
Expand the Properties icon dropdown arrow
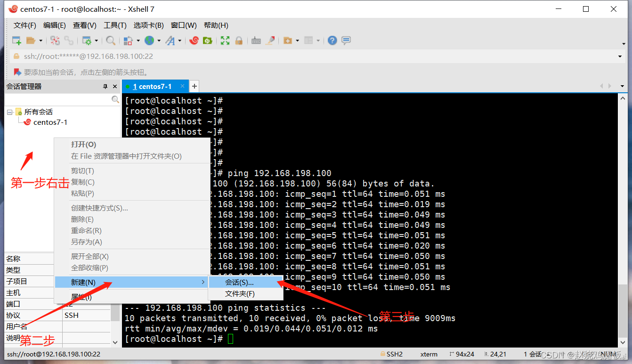[96, 41]
